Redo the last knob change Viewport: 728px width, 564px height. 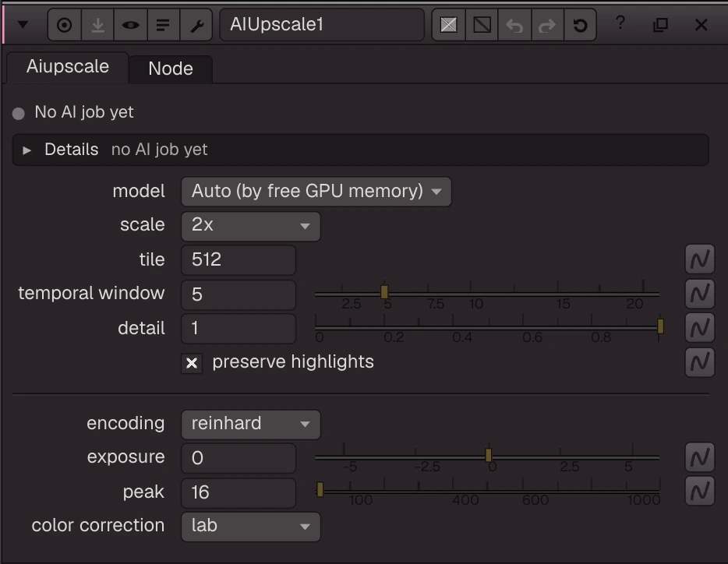click(x=547, y=25)
